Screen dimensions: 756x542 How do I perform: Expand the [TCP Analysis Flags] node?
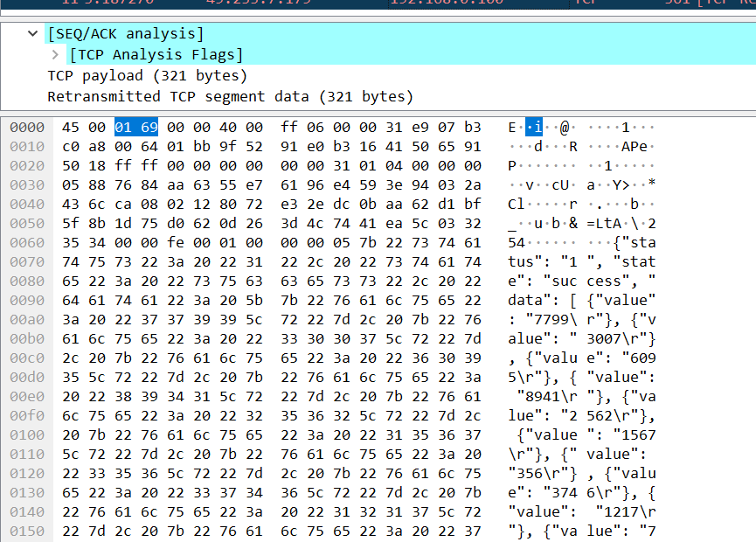click(56, 55)
